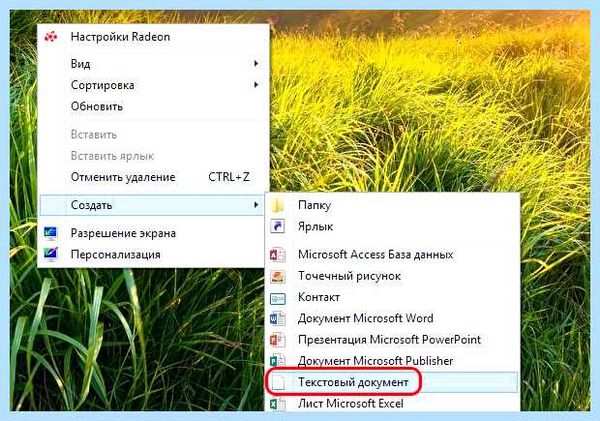Click the Radeon settings red icon
Viewport: 600px width, 421px height.
(x=51, y=37)
